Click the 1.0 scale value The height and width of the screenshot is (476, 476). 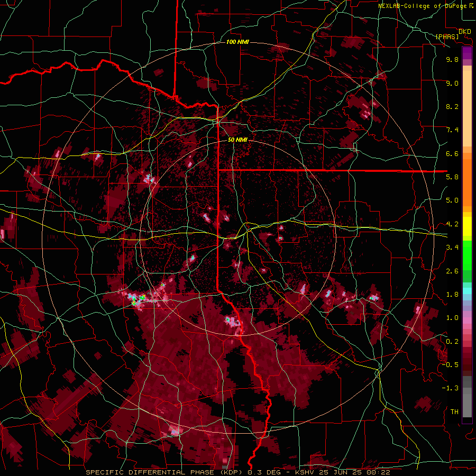(x=452, y=318)
